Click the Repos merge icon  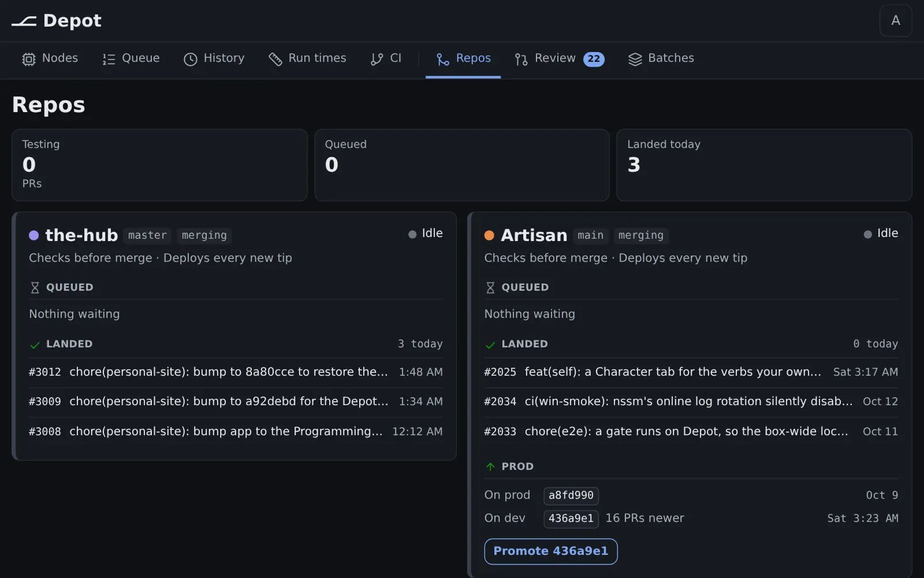[x=443, y=59]
